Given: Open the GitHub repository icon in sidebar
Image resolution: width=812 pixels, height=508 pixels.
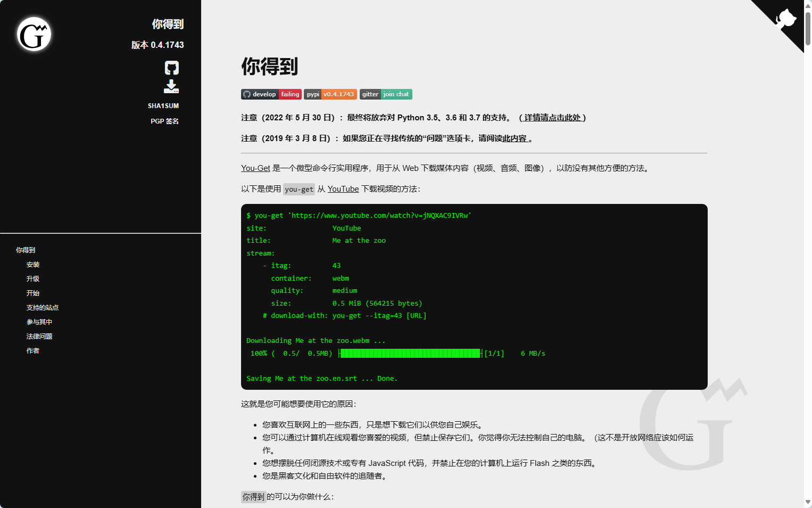Looking at the screenshot, I should click(171, 68).
